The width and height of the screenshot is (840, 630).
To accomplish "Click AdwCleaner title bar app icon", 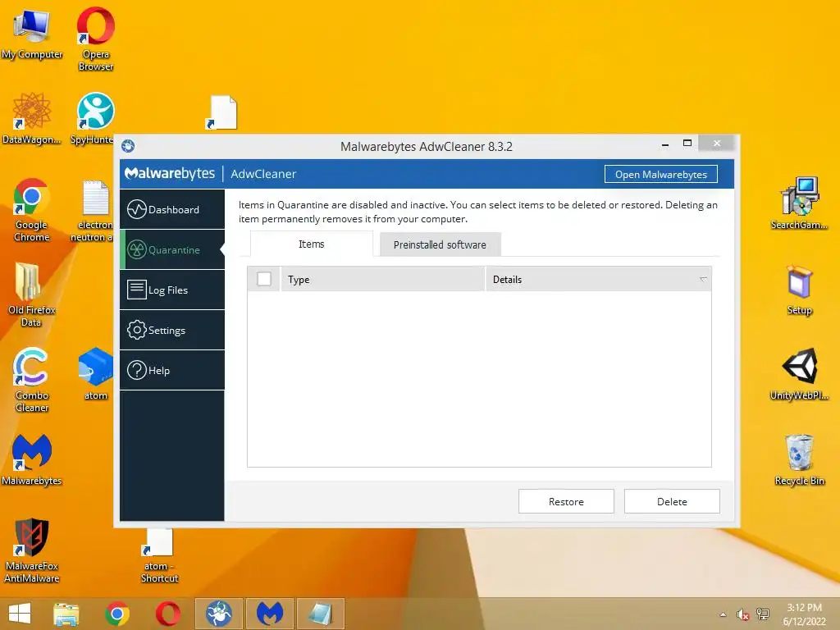I will (128, 146).
